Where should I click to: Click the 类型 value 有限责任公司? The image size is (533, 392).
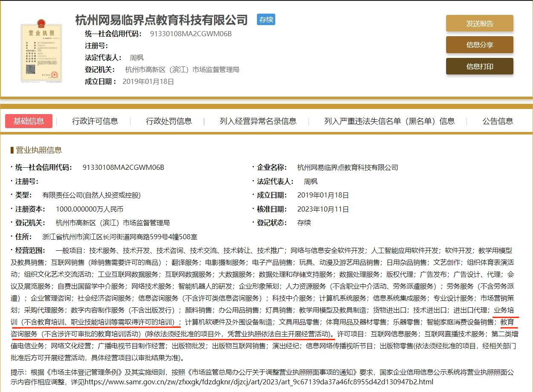(x=91, y=195)
